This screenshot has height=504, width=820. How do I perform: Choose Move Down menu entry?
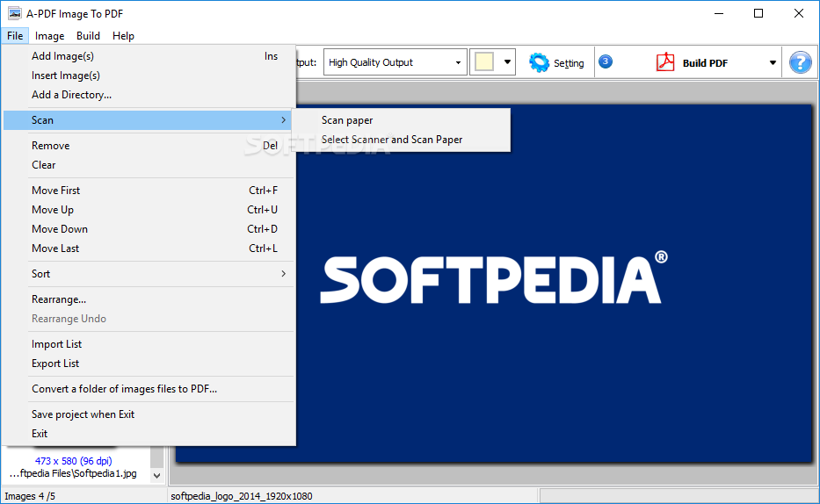(149, 229)
